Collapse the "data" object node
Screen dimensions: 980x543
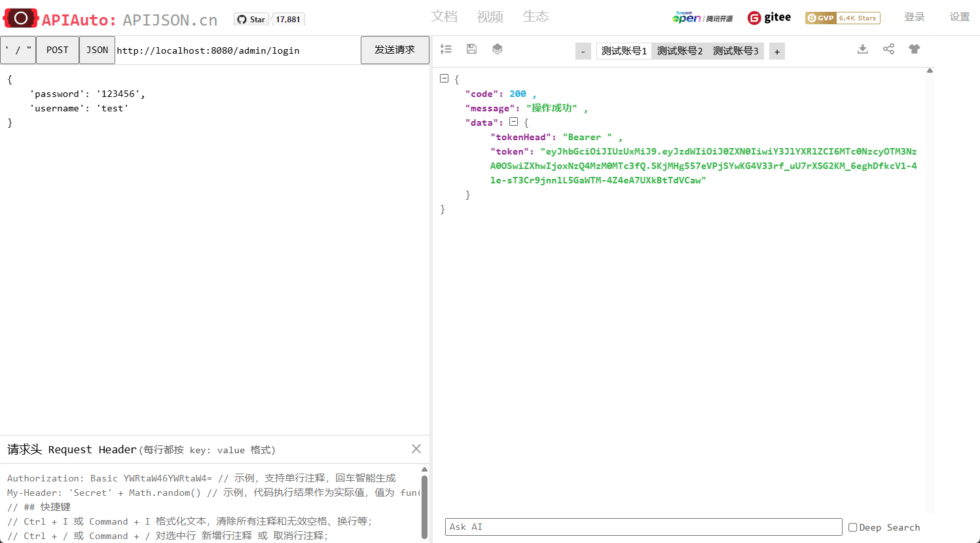[514, 122]
